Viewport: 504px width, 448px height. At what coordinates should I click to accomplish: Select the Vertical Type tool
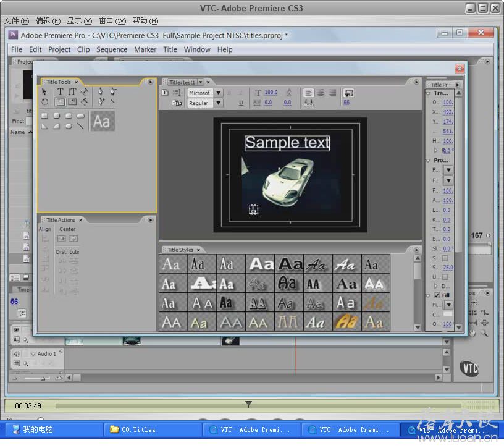pos(72,92)
